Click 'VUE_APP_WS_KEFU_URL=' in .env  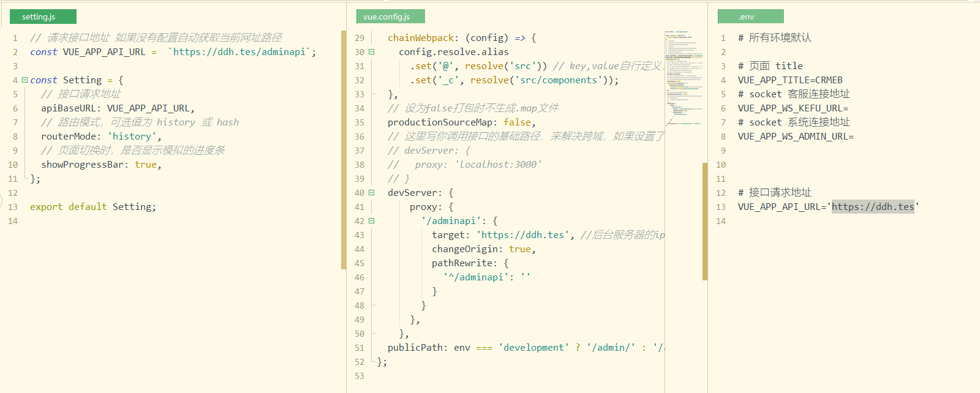(x=793, y=108)
